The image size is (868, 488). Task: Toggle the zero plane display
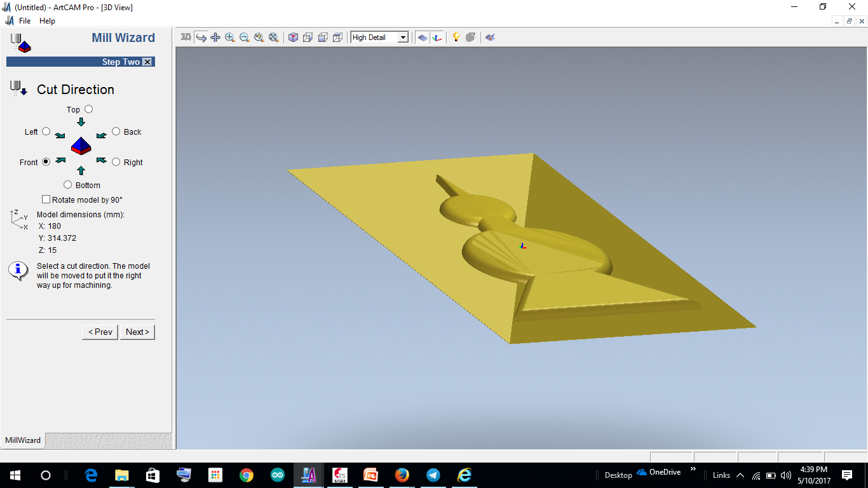pos(423,37)
